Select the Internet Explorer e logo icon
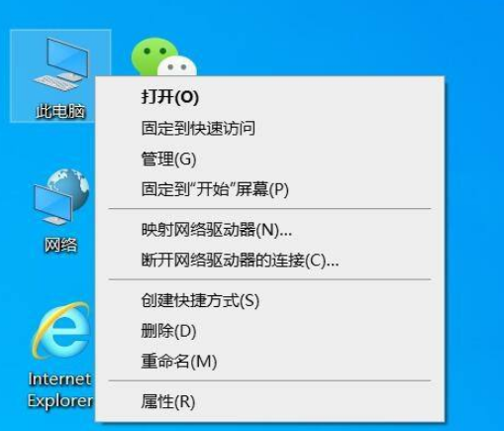This screenshot has width=504, height=431. (61, 331)
